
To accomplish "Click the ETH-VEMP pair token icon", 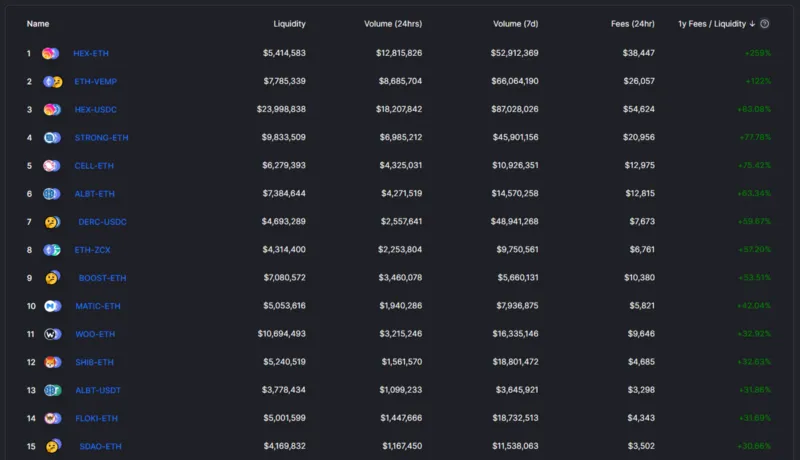I will (53, 82).
